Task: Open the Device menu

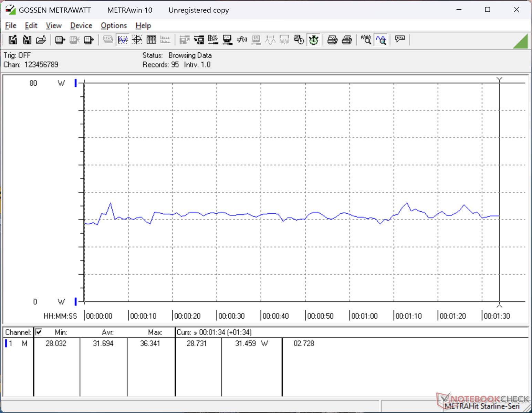Action: coord(81,25)
